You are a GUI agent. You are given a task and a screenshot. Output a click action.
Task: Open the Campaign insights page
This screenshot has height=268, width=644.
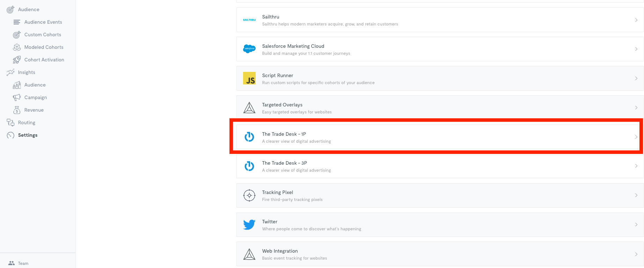36,97
